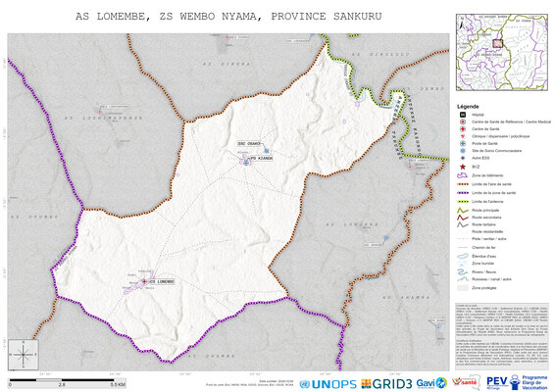Open the inset locator map thumbnail
The width and height of the screenshot is (555, 392).
[502, 52]
